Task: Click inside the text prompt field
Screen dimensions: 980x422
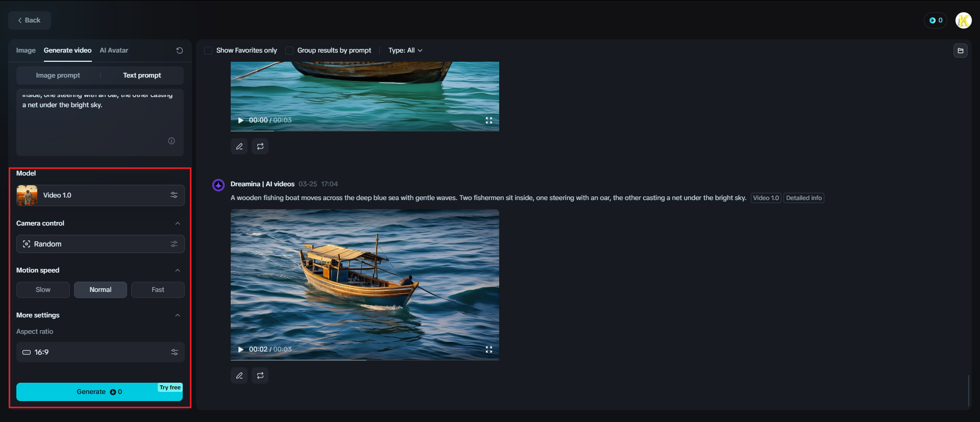Action: [x=100, y=122]
